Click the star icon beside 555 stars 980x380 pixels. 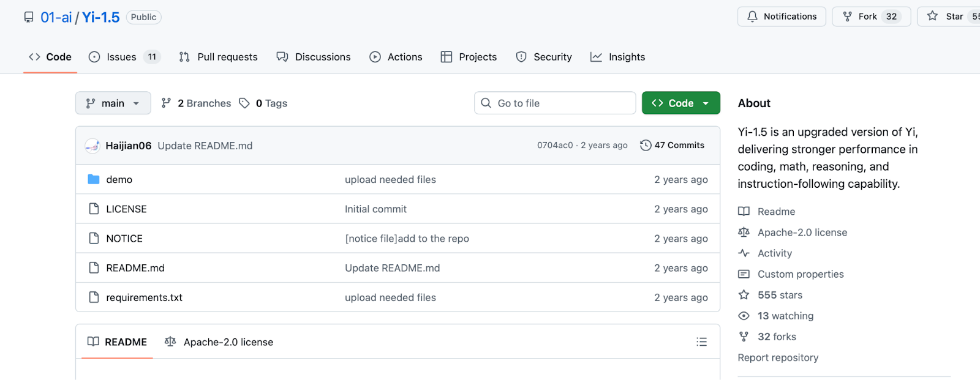(x=744, y=294)
